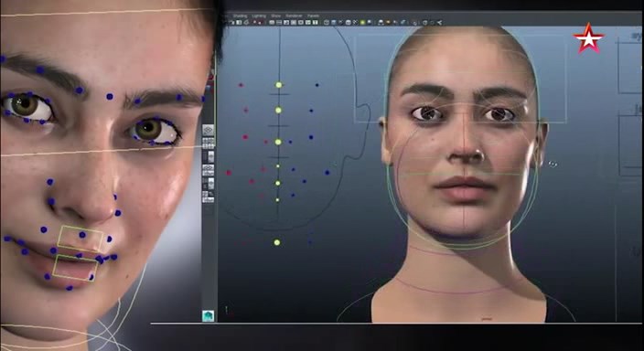The image size is (644, 351).
Task: Select the single perspective view layout icon
Action: click(209, 130)
